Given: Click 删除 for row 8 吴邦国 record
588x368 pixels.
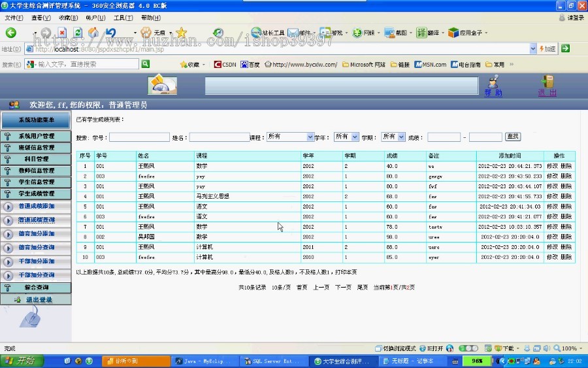Looking at the screenshot, I should click(x=566, y=237).
